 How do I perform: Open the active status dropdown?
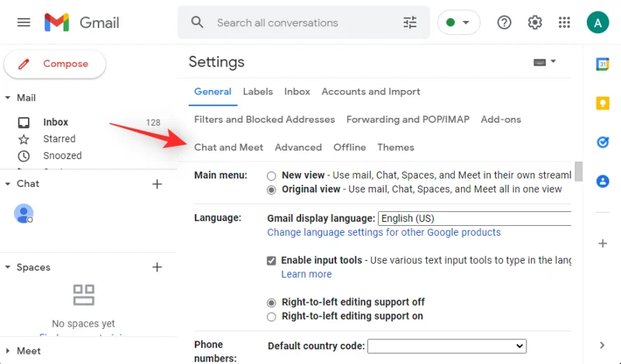459,23
